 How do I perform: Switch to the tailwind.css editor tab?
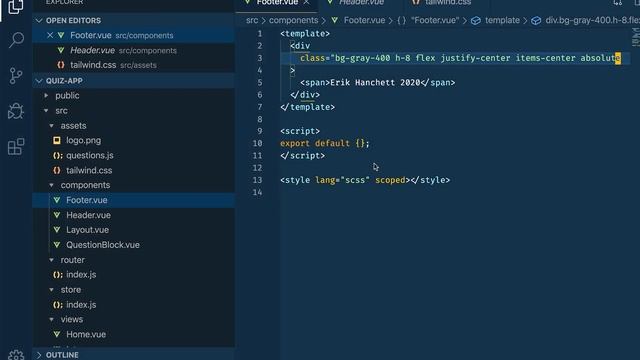(x=448, y=3)
